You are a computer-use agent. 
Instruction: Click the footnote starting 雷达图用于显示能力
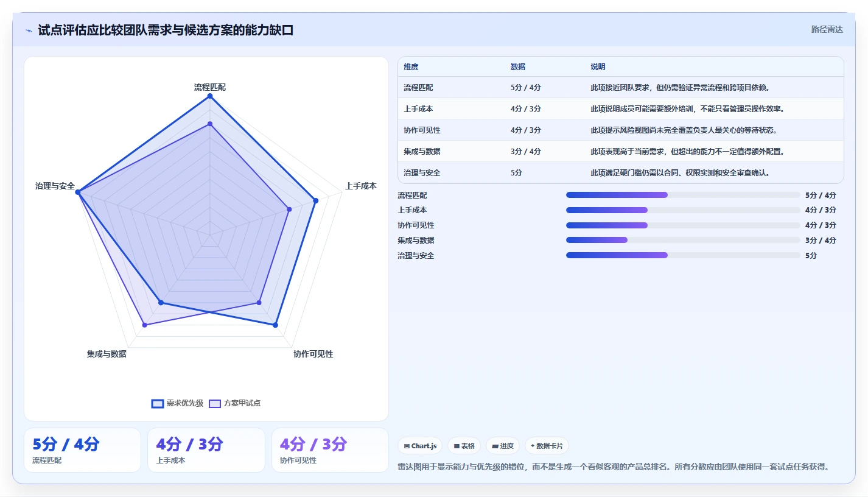click(614, 467)
